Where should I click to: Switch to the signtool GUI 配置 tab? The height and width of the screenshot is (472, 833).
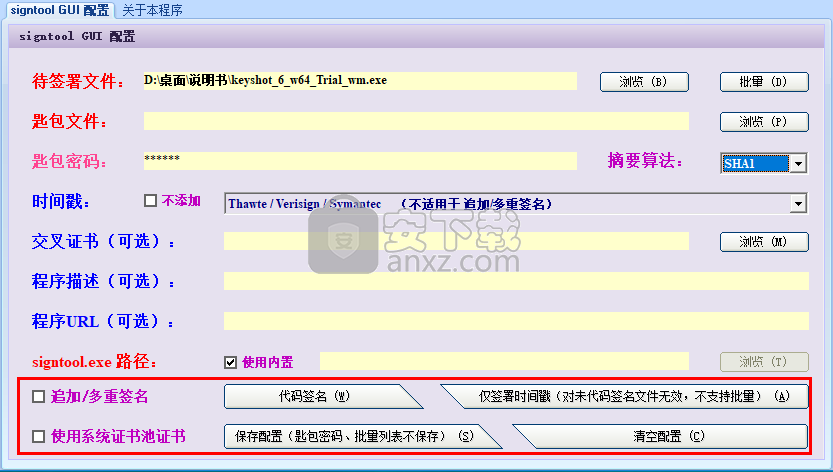click(x=60, y=10)
